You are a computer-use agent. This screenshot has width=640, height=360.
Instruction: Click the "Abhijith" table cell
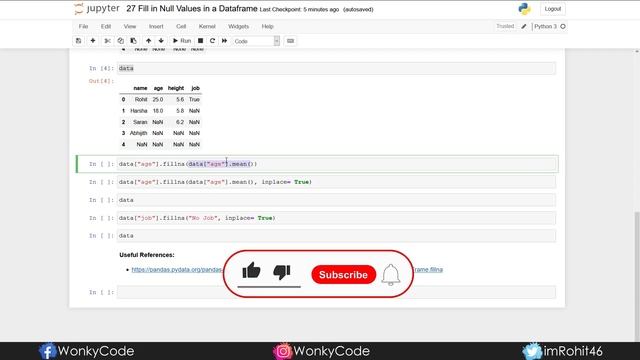(x=138, y=133)
